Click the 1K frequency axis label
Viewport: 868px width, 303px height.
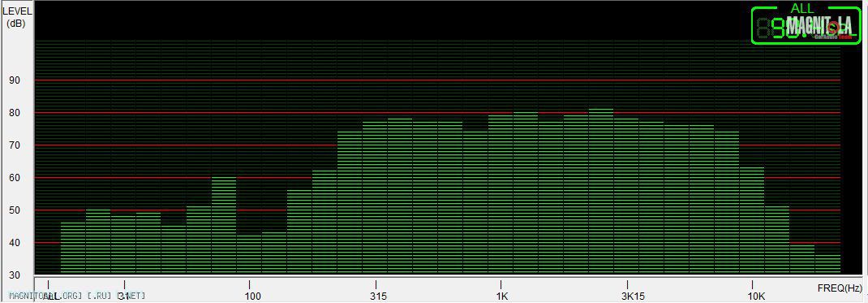coord(502,297)
